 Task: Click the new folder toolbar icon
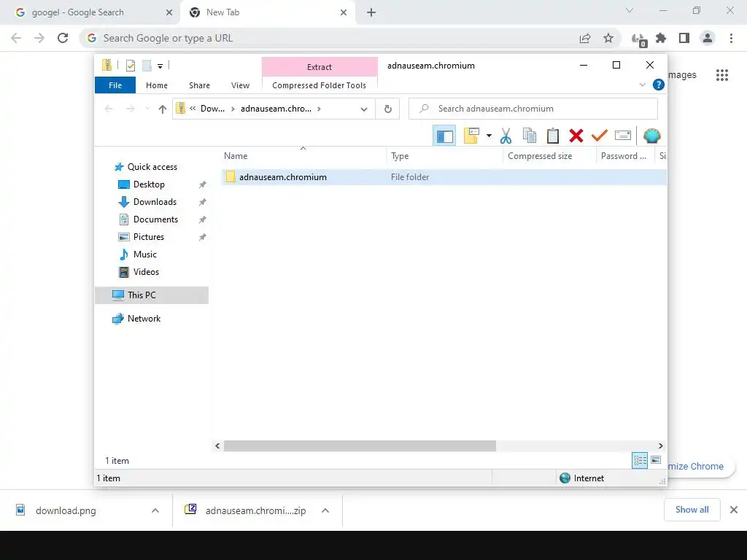coord(471,136)
